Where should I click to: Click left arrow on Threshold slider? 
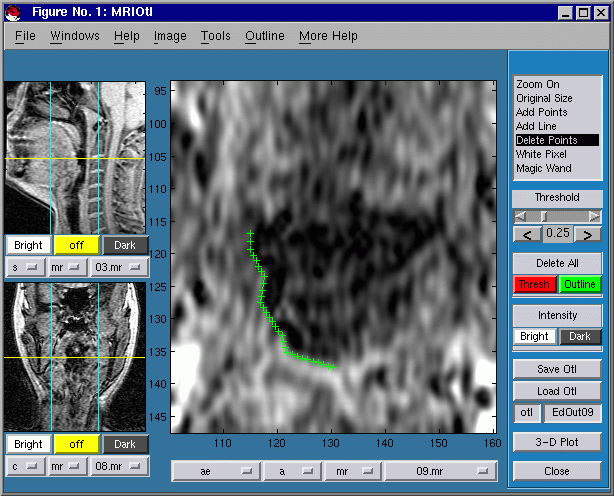click(520, 216)
